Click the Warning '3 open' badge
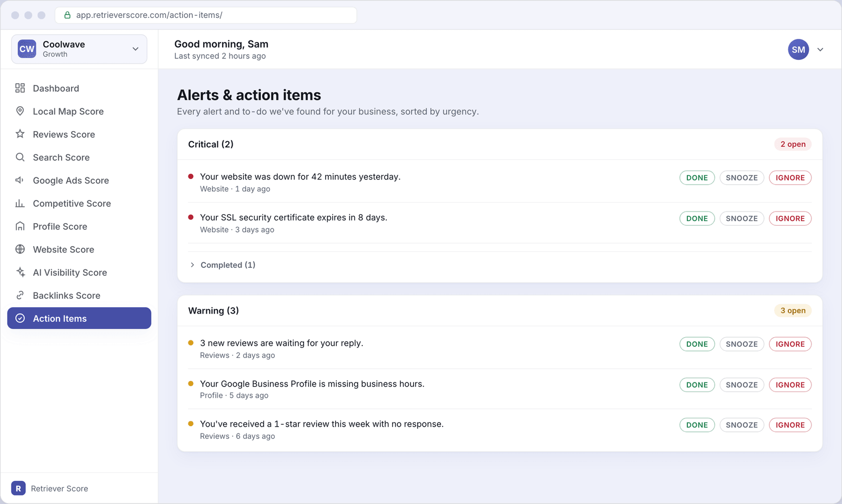The image size is (842, 504). coord(793,310)
